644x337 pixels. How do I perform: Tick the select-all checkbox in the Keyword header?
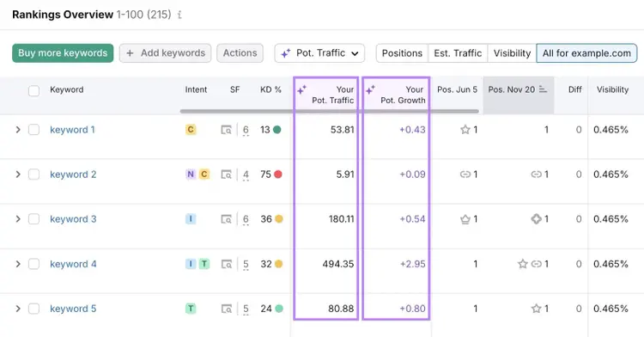point(33,90)
